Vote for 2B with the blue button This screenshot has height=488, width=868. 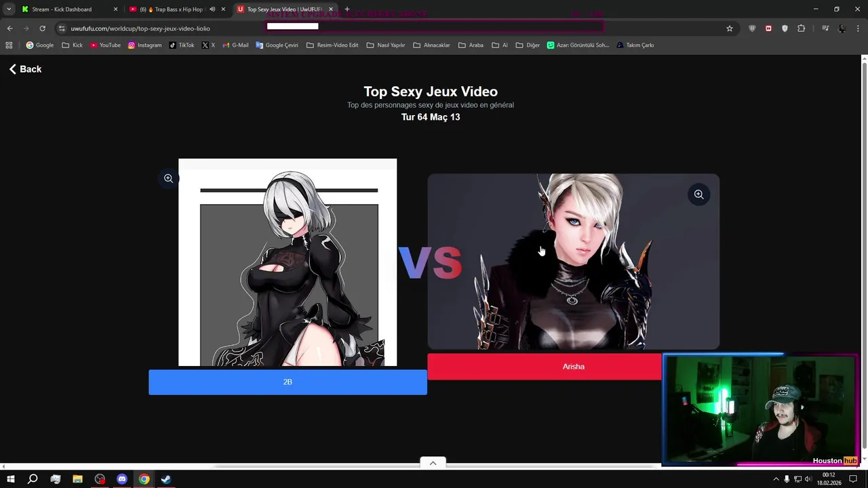288,382
